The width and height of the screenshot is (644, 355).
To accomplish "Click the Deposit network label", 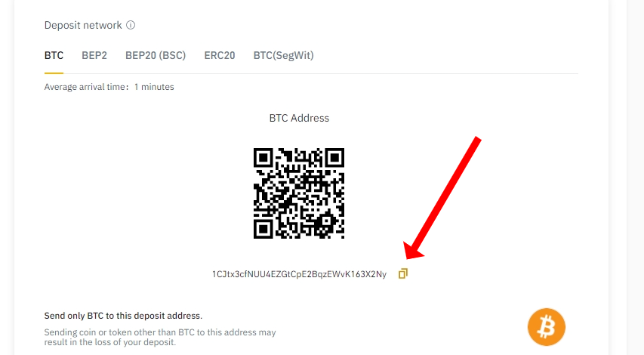I will [x=83, y=26].
